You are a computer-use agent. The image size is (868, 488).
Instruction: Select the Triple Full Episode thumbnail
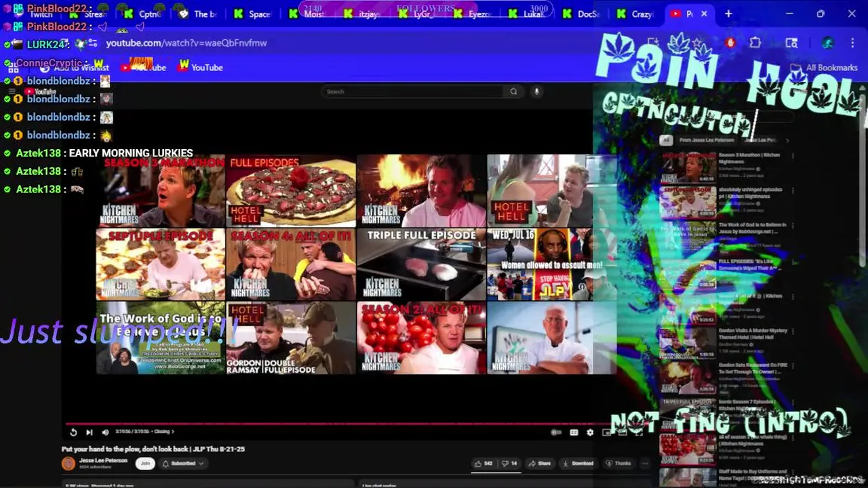click(x=421, y=264)
